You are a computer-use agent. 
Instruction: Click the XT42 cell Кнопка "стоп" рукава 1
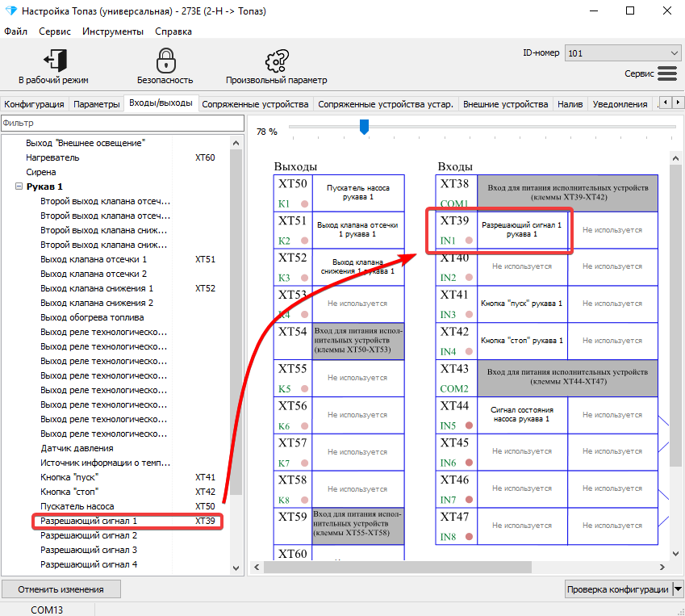[x=522, y=341]
